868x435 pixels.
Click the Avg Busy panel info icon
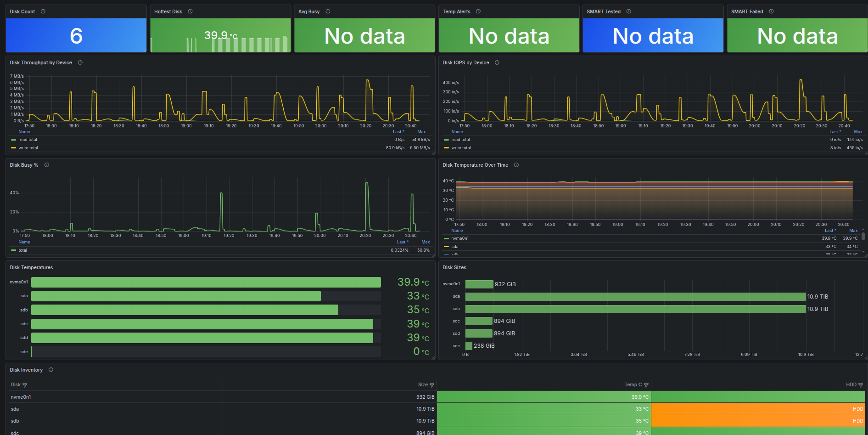pos(328,11)
